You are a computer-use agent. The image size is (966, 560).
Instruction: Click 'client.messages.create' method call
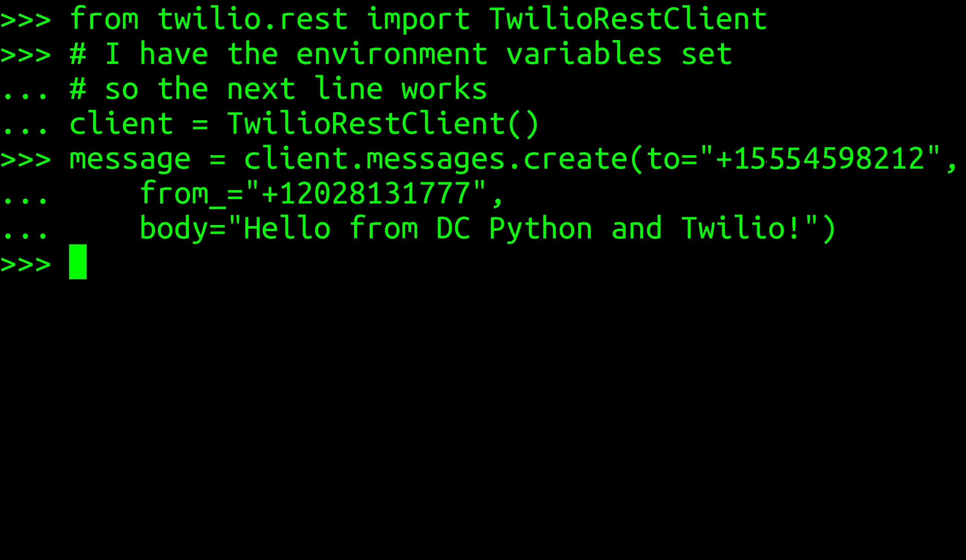pos(436,159)
